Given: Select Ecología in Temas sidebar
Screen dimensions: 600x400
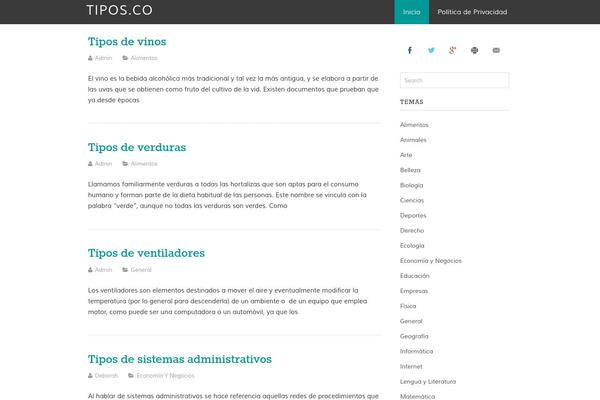Looking at the screenshot, I should pos(412,246).
